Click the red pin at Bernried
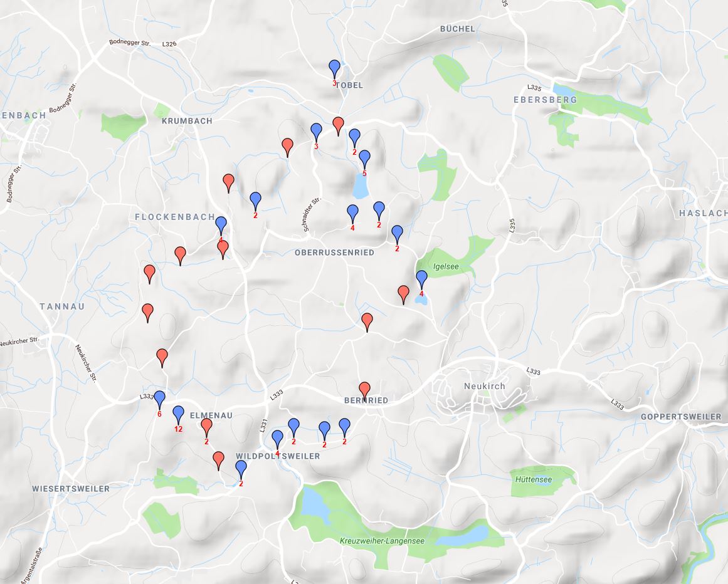The image size is (728, 584). click(364, 392)
